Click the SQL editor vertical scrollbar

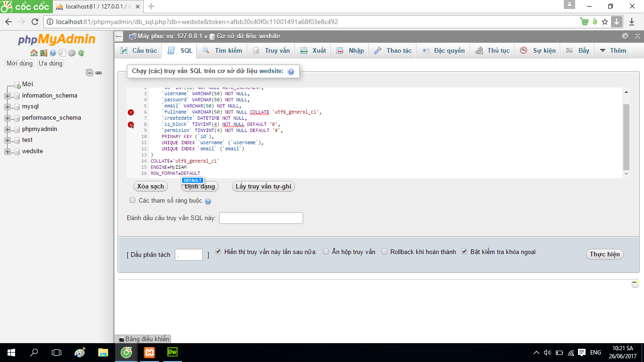626,137
